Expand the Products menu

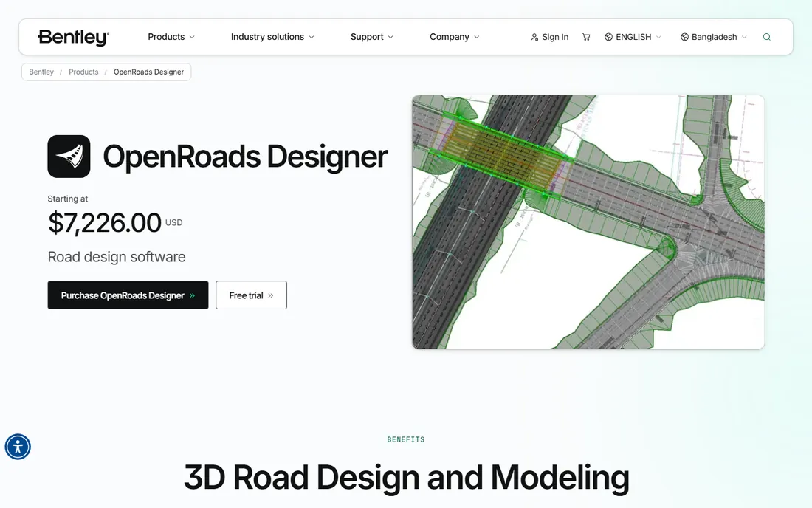tap(171, 37)
